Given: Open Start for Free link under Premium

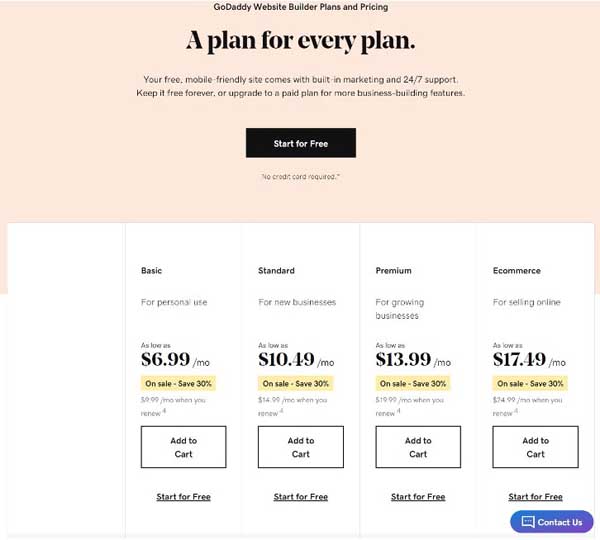Looking at the screenshot, I should (418, 497).
